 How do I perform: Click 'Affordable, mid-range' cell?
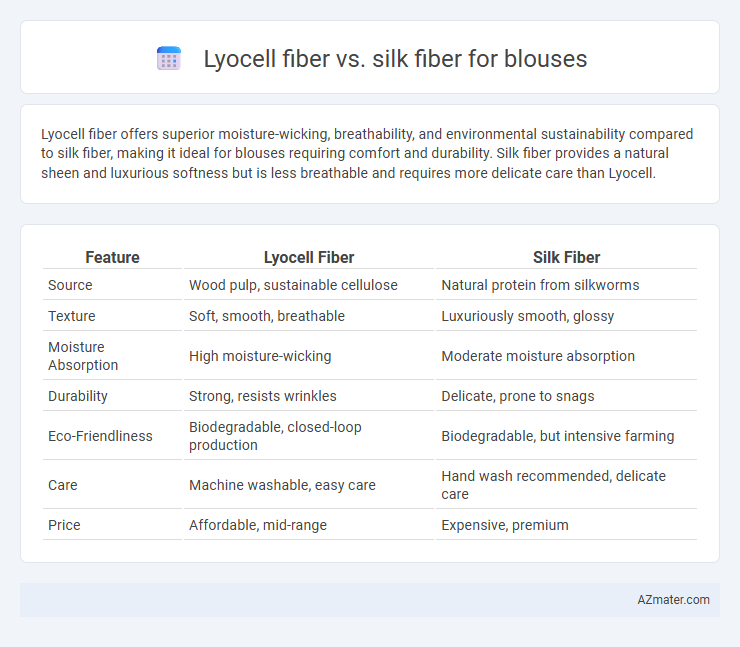tap(258, 525)
